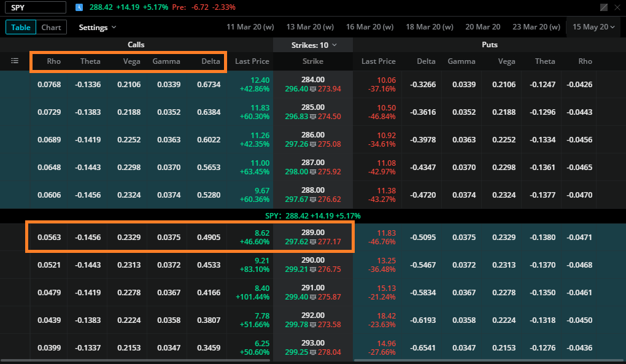Click the pre-market change -6.72 -2.33%
The image size is (626, 364).
click(x=214, y=7)
